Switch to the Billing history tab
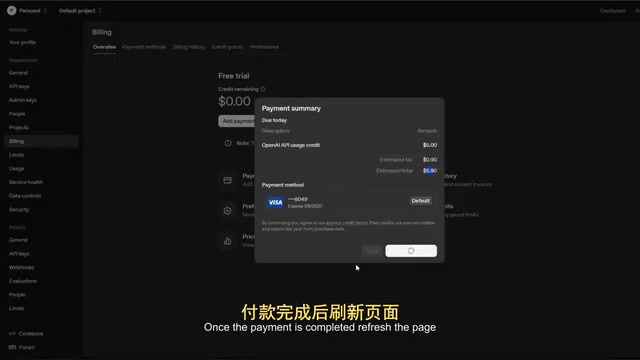 click(189, 47)
